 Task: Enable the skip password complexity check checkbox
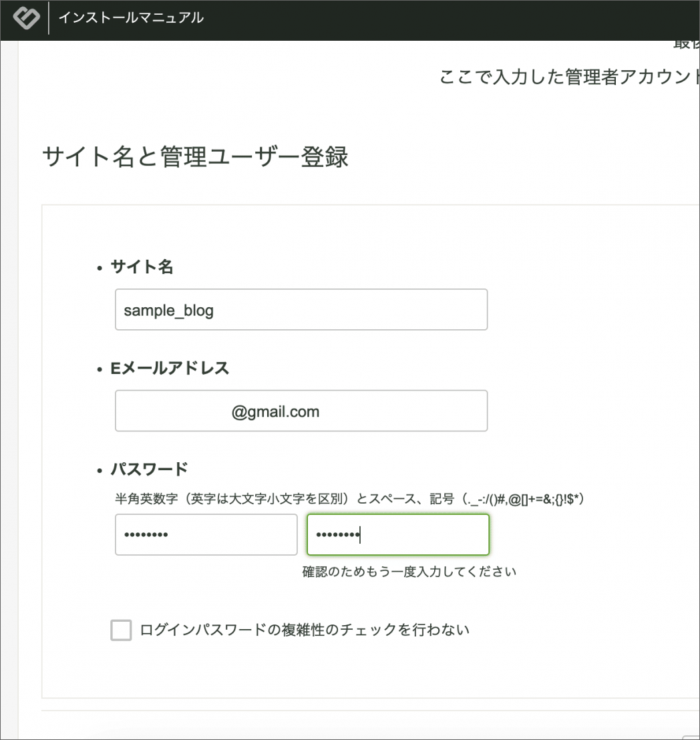tap(121, 630)
